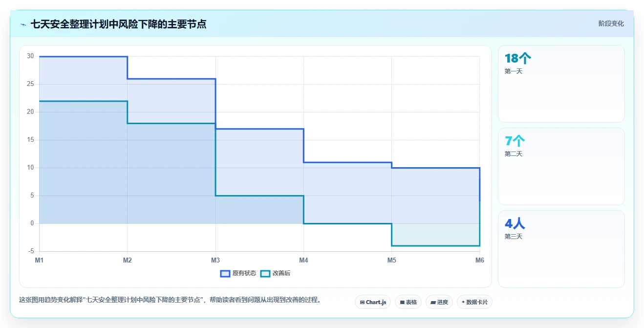Select the 进度 tag pill

tap(439, 302)
